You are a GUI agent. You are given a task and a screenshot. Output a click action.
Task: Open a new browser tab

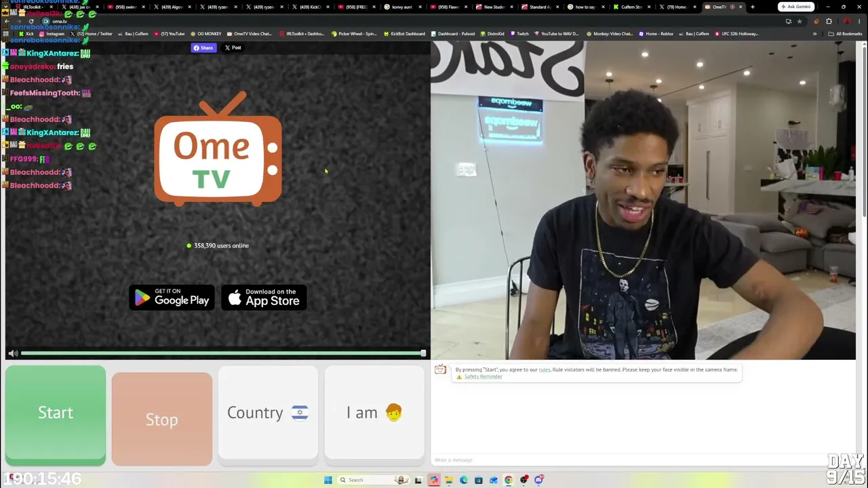pyautogui.click(x=752, y=7)
